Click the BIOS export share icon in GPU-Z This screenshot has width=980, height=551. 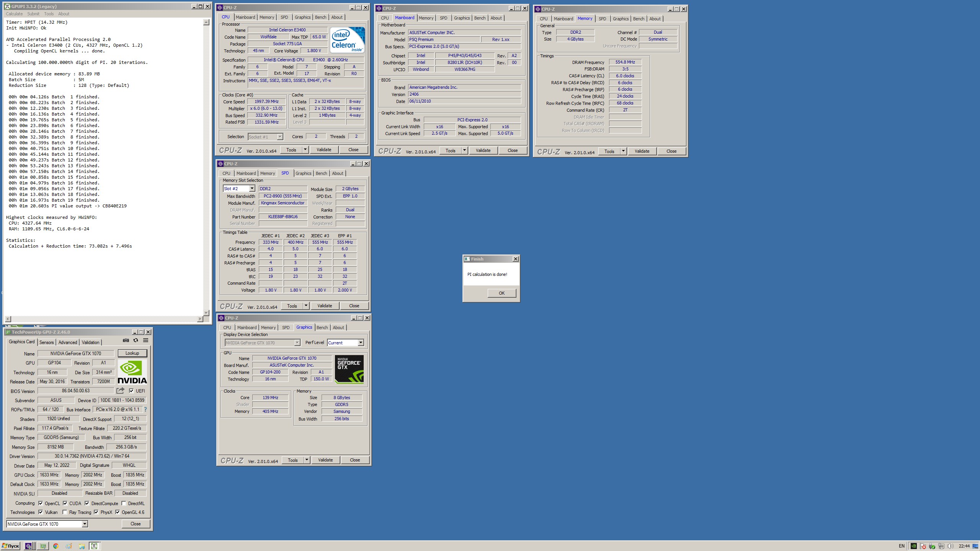(x=120, y=391)
